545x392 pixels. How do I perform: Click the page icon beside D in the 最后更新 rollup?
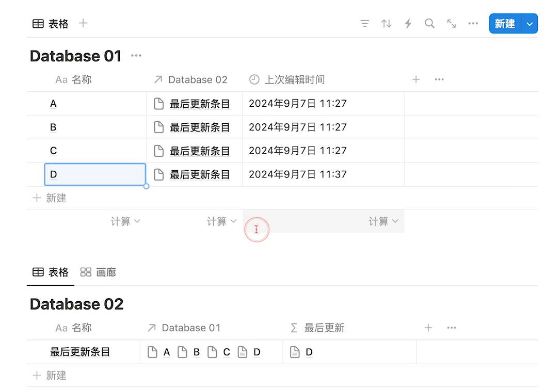point(295,352)
